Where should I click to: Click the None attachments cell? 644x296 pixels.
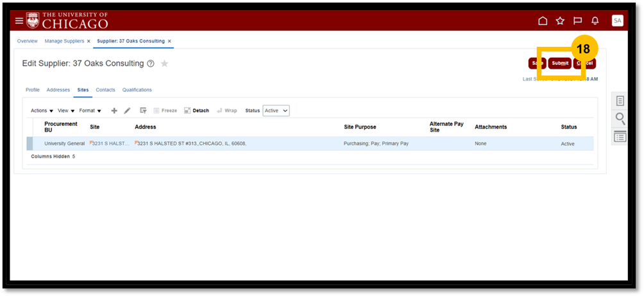click(x=480, y=144)
